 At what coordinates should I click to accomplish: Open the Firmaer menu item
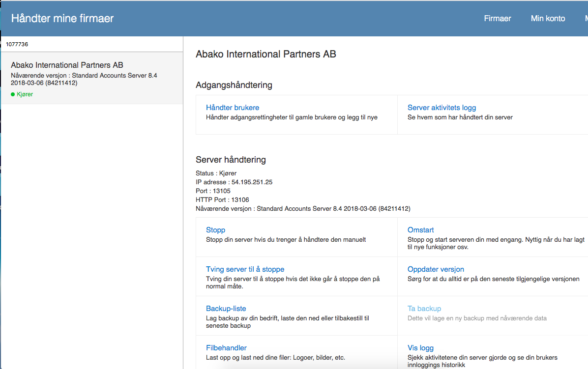point(497,18)
